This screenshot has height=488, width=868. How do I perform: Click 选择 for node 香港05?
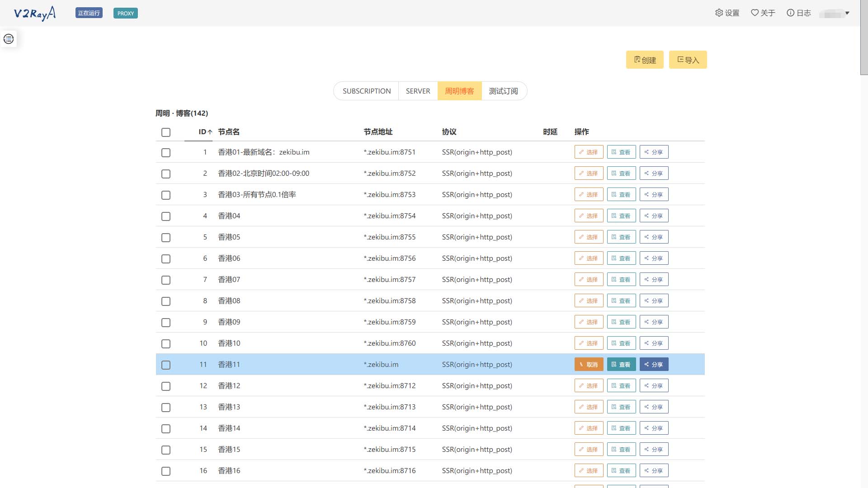click(589, 237)
